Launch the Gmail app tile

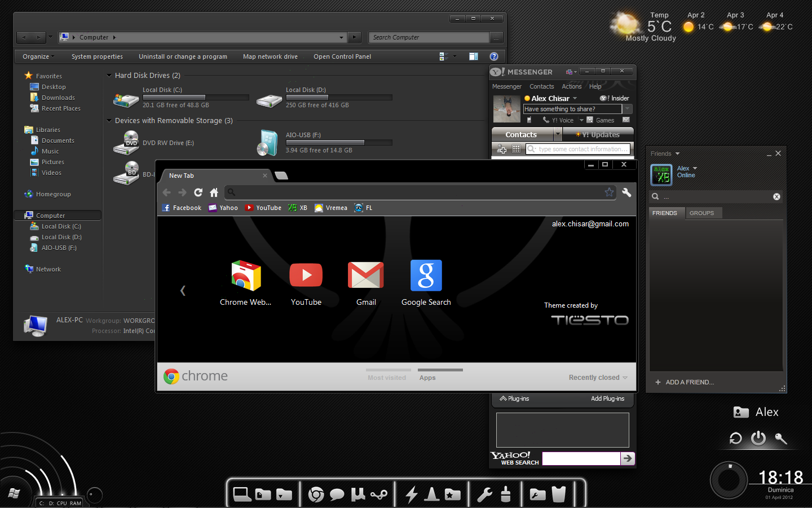pyautogui.click(x=366, y=283)
